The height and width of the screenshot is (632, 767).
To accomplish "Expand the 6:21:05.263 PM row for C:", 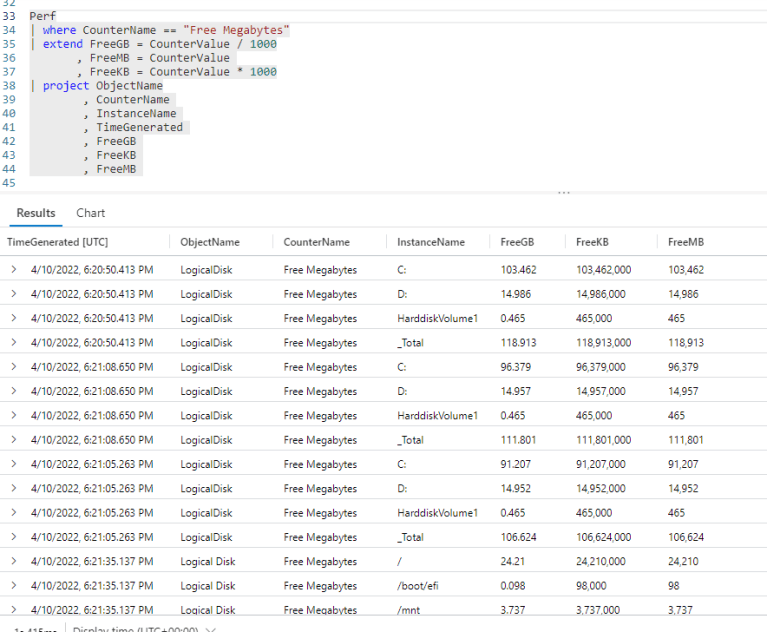I will tap(14, 464).
